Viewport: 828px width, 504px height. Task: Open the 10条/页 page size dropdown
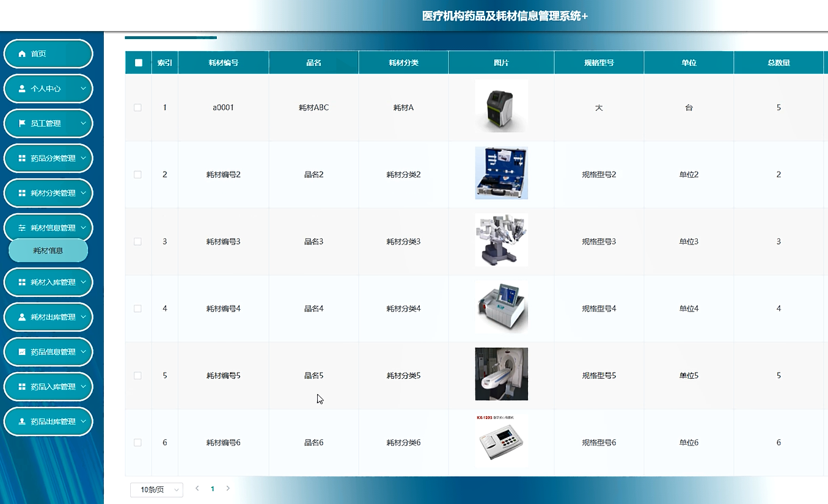[156, 490]
